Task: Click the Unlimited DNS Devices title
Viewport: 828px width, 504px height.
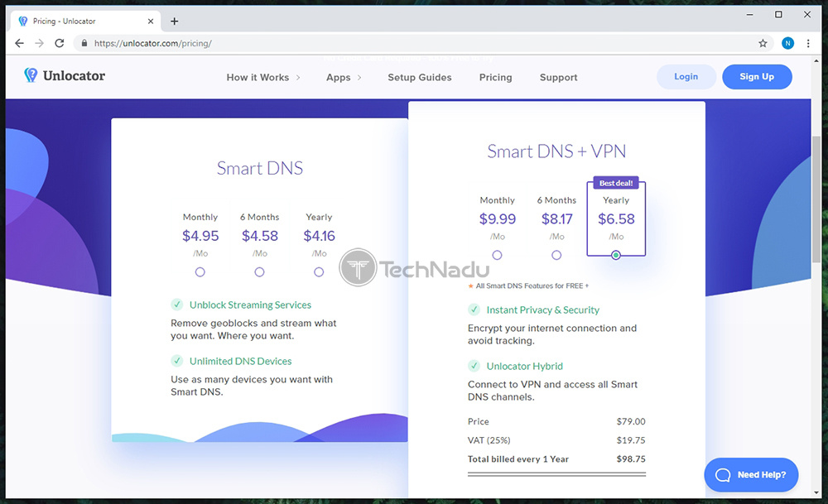Action: point(241,361)
